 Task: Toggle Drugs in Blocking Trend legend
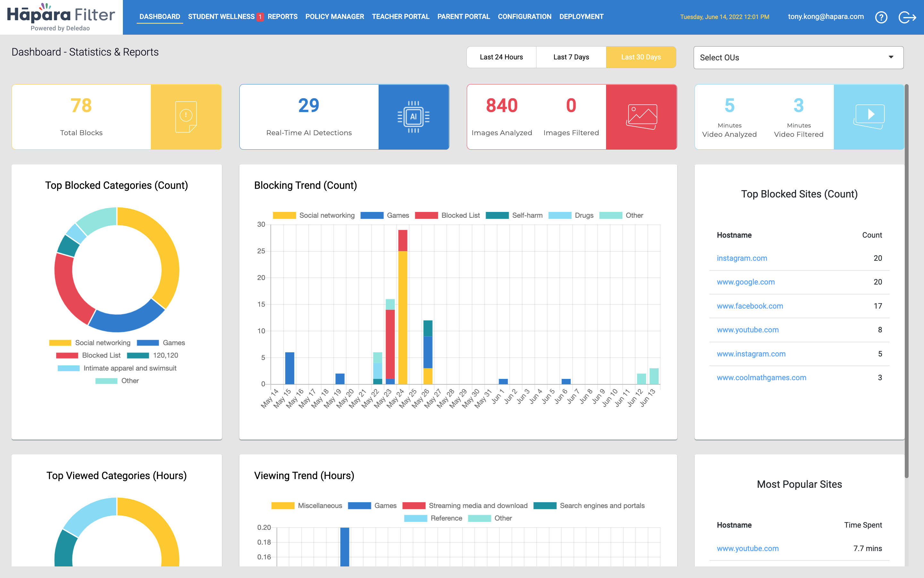(571, 215)
